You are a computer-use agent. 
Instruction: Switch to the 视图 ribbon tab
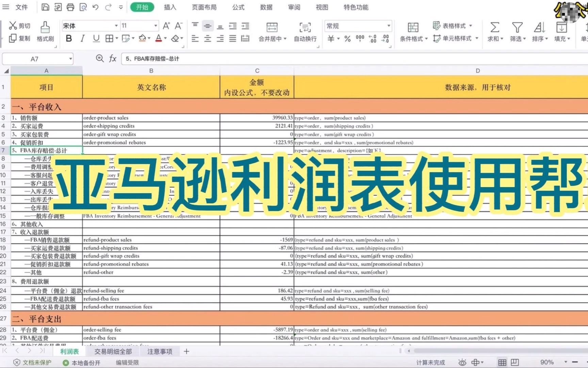click(x=322, y=7)
